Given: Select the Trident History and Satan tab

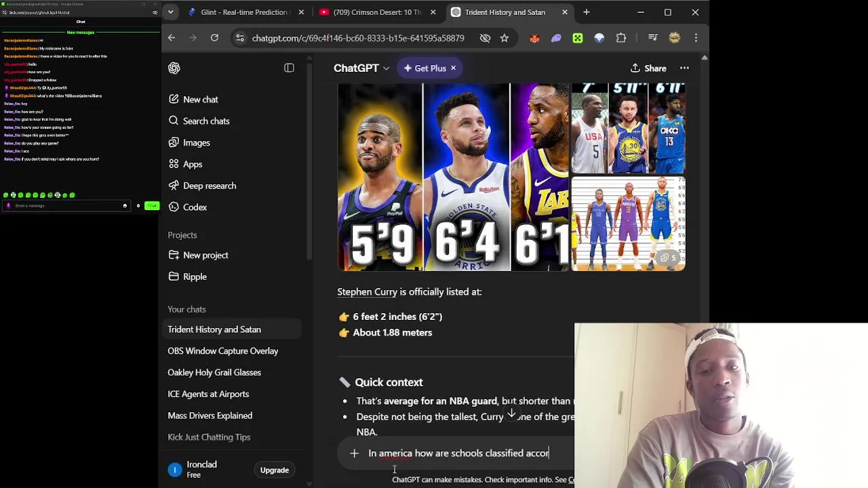Looking at the screenshot, I should coord(511,12).
